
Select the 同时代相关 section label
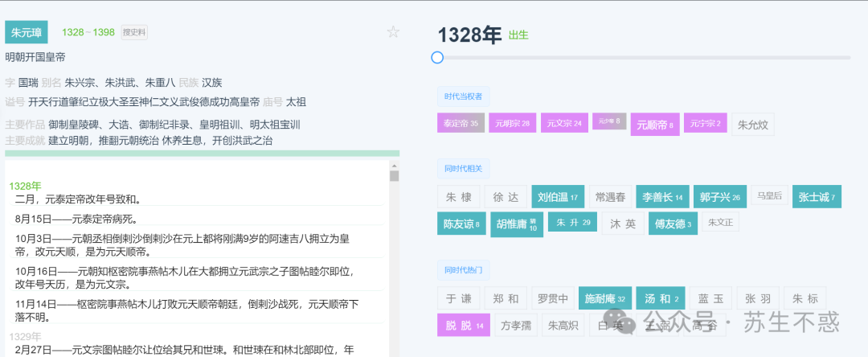click(x=464, y=169)
